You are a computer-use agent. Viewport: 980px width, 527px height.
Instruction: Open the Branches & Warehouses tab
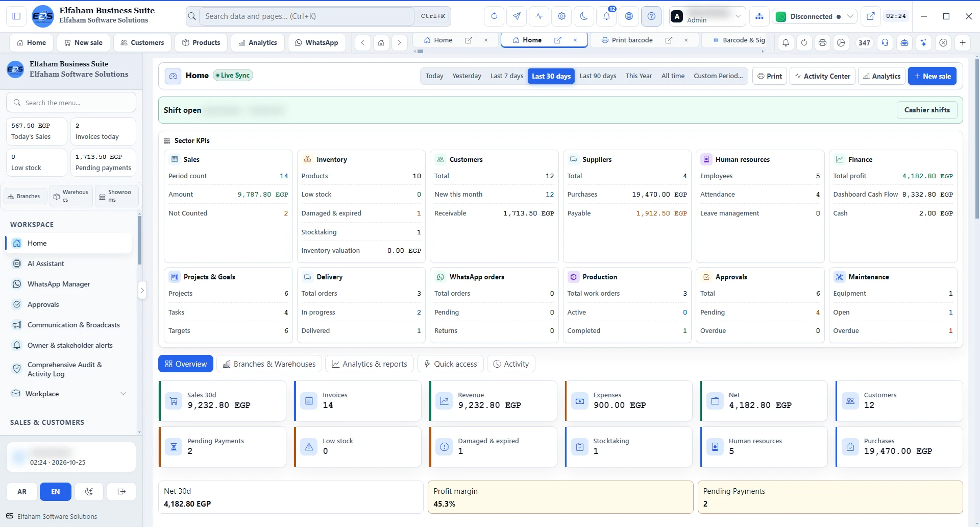point(269,364)
